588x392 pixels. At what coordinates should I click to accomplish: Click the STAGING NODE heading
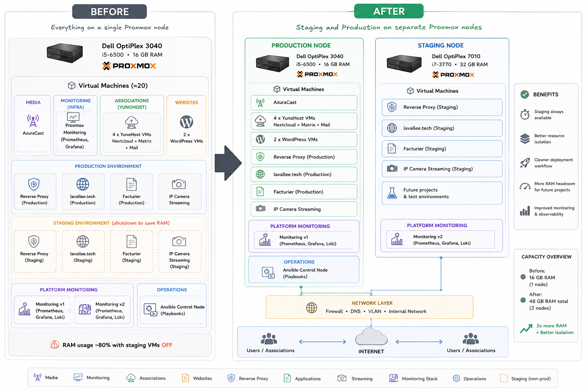[x=441, y=46]
